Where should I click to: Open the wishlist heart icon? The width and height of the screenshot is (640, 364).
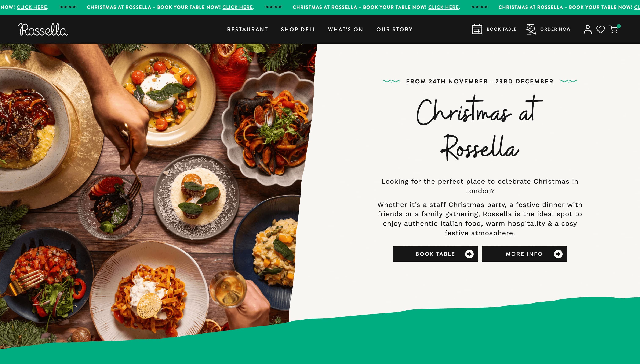click(x=600, y=29)
